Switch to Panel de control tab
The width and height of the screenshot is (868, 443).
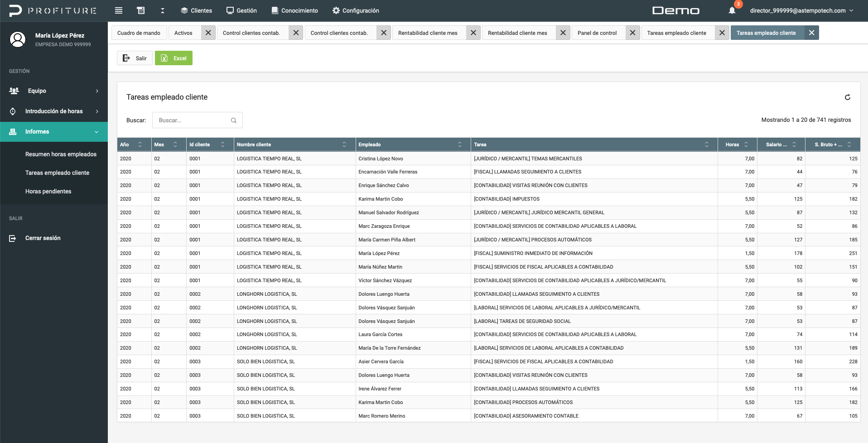coord(597,33)
